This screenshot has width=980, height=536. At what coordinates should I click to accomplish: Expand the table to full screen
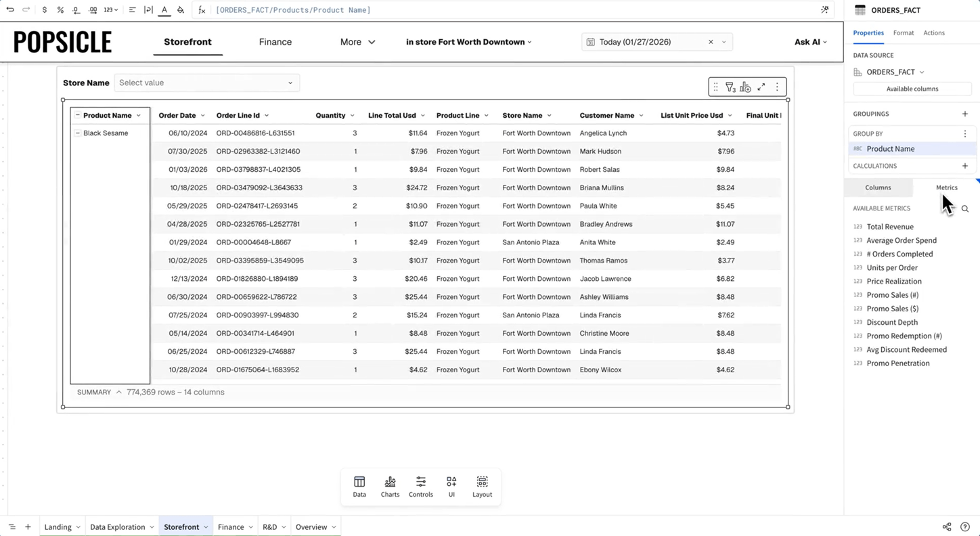coord(761,87)
